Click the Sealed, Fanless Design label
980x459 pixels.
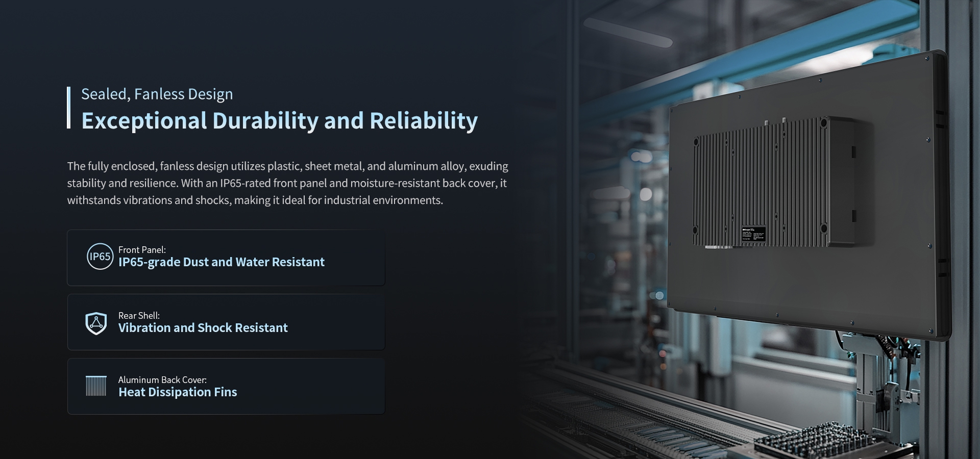(x=156, y=94)
